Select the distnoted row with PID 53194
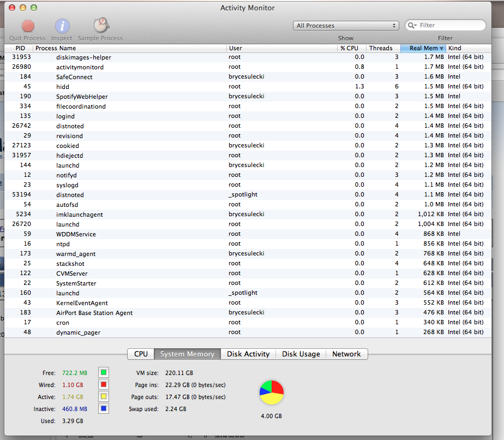Image resolution: width=504 pixels, height=440 pixels. tap(248, 194)
